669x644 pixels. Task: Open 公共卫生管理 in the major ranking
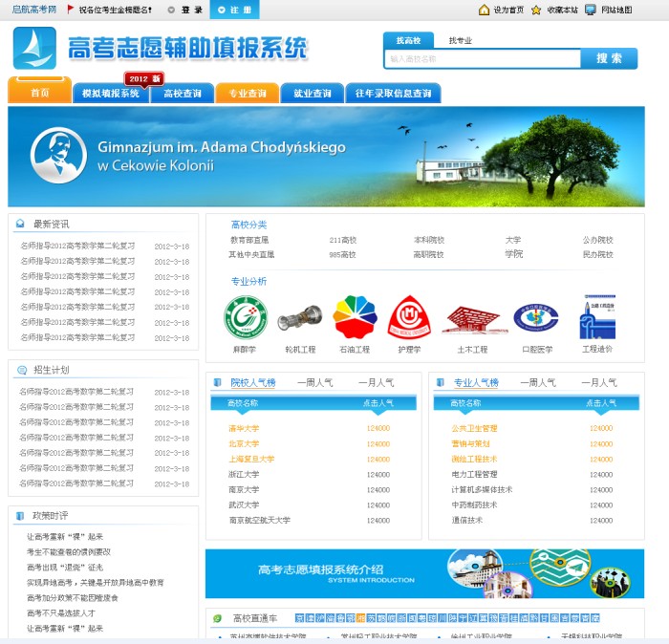(x=474, y=428)
